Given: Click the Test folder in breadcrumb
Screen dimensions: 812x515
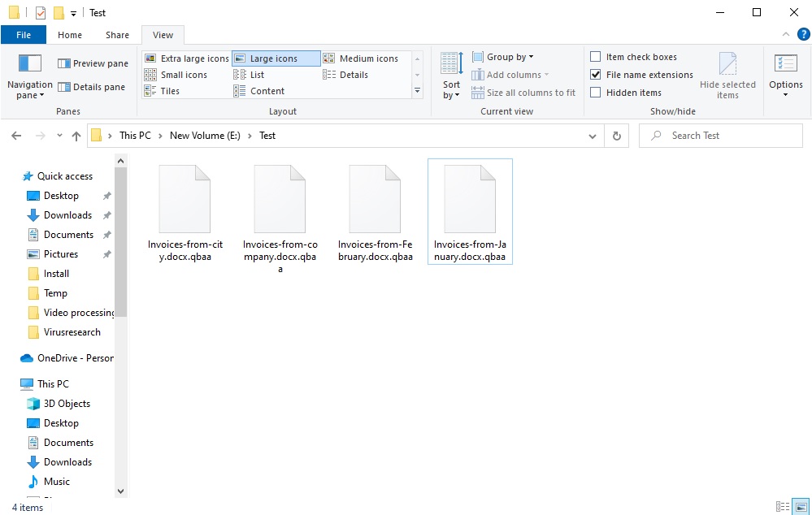Looking at the screenshot, I should point(267,136).
